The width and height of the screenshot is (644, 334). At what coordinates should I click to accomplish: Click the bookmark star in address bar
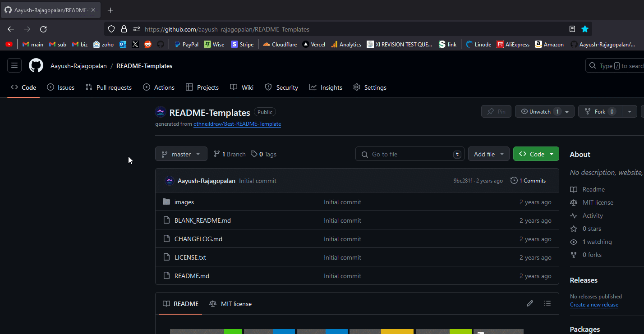585,29
